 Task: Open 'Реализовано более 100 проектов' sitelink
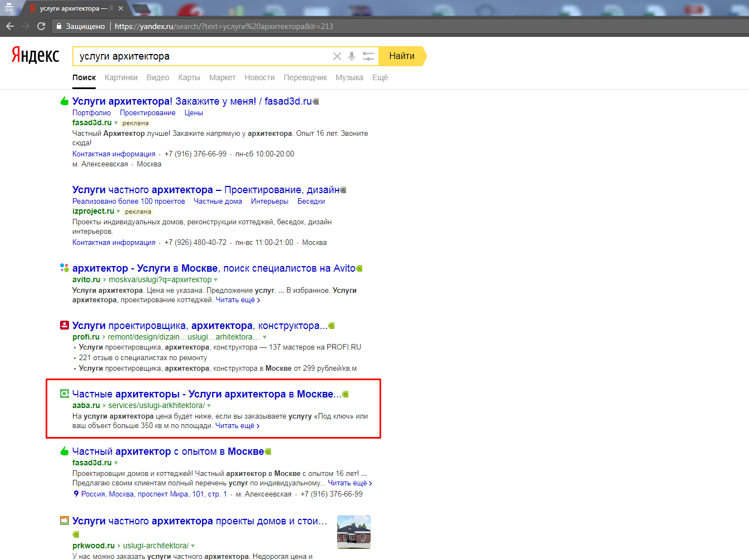129,201
